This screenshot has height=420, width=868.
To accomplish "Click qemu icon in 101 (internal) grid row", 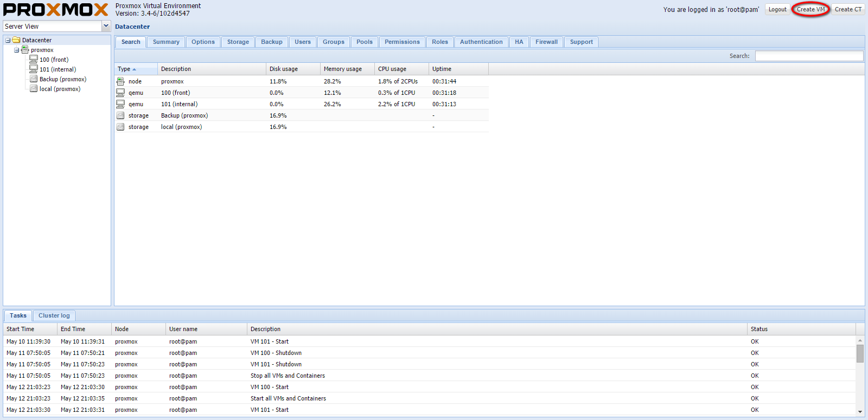I will coord(120,104).
